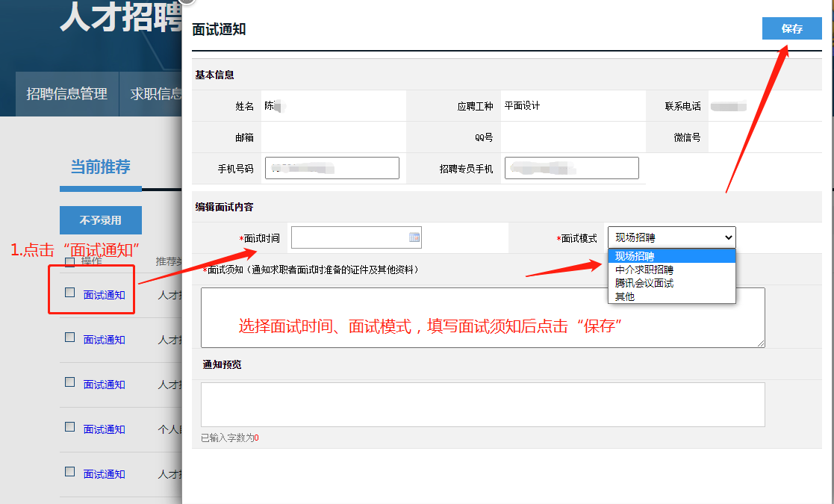834x504 pixels.
Task: Pick 其他 in the interview mode list
Action: point(624,296)
